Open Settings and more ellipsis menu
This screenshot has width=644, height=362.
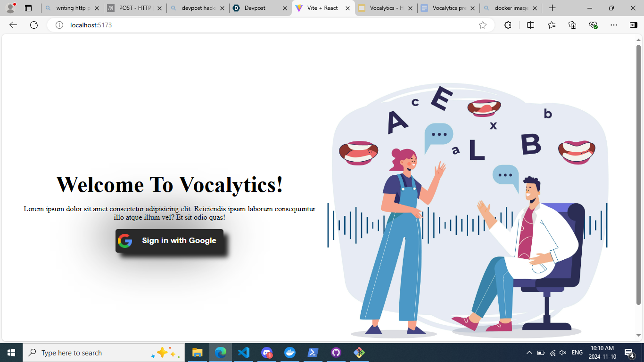coord(614,25)
